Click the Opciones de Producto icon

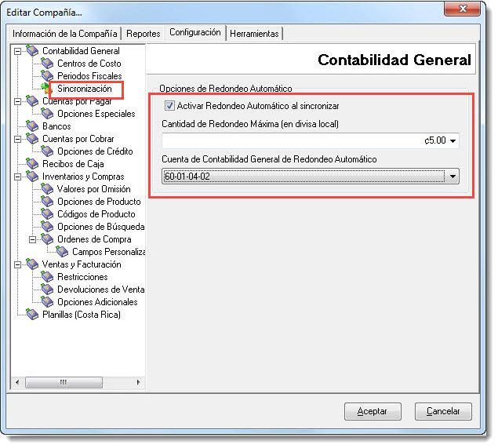click(47, 201)
